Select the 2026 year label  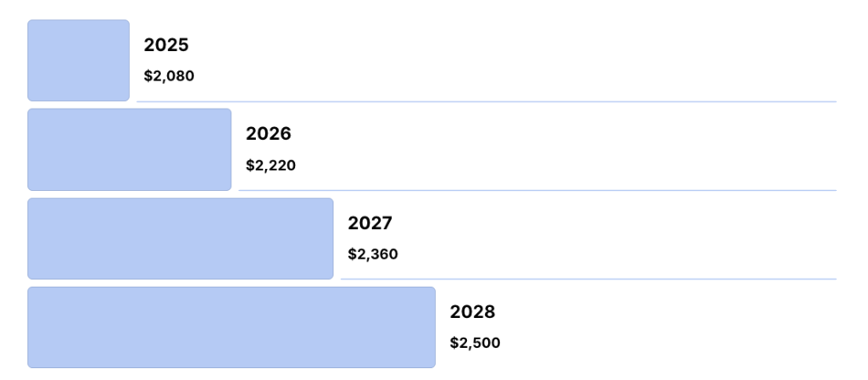pyautogui.click(x=268, y=134)
